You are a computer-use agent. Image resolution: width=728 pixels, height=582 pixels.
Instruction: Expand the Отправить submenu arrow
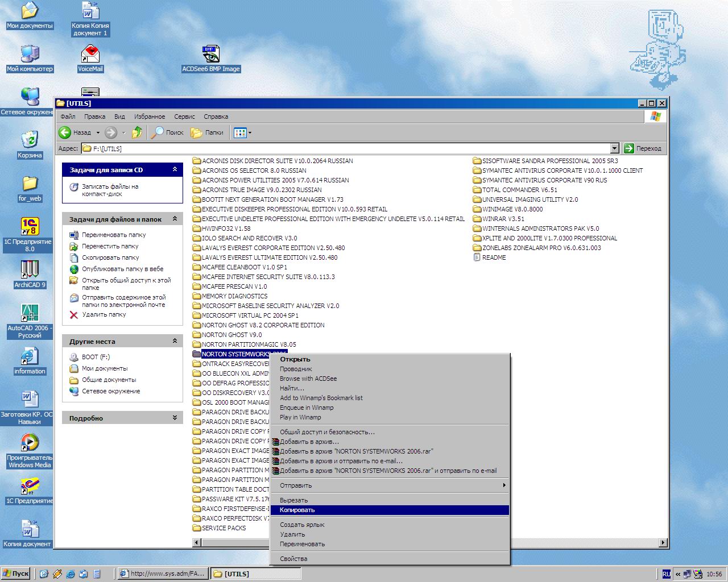[504, 485]
